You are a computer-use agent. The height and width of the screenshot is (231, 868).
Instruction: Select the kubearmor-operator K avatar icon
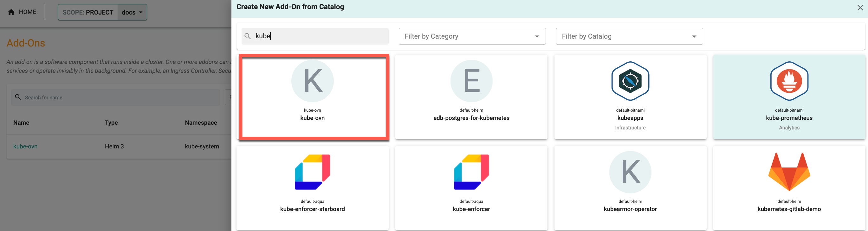click(x=630, y=172)
